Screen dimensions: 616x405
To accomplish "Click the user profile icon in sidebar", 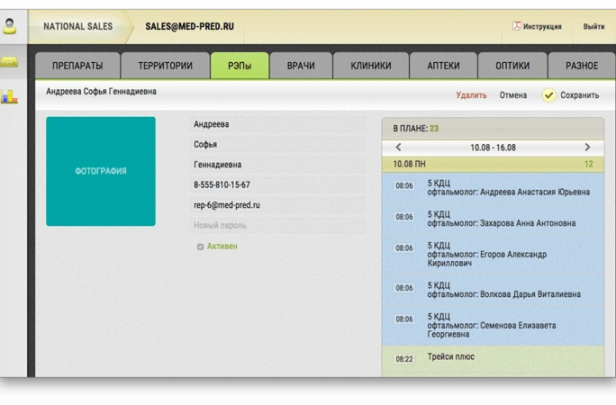I will pyautogui.click(x=11, y=27).
